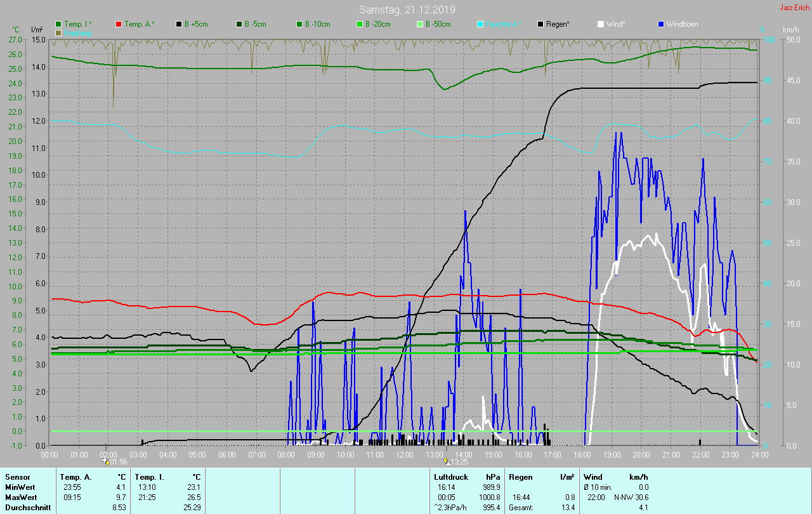812x514 pixels.
Task: Click the dark green Temp. I.* legend swatch
Action: [x=59, y=24]
